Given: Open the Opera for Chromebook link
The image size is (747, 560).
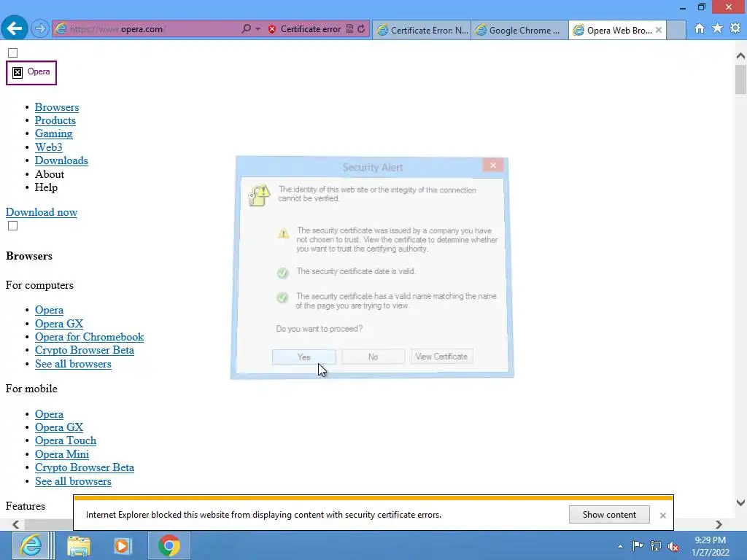Looking at the screenshot, I should coord(89,337).
